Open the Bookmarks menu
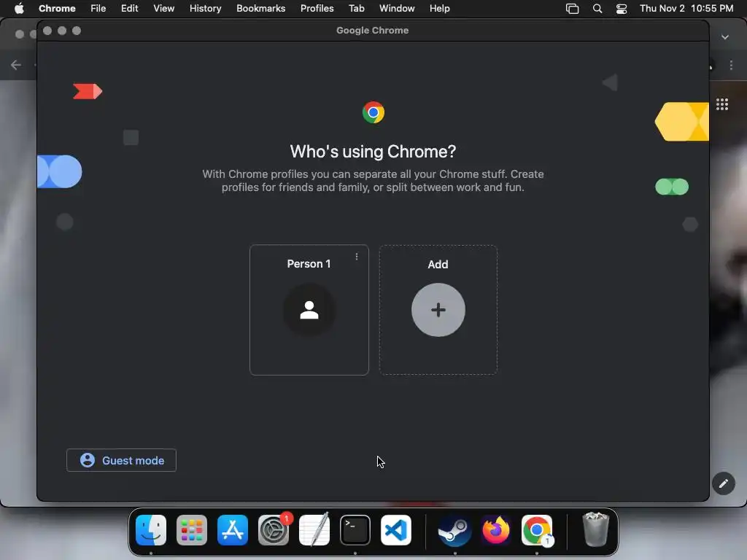The image size is (747, 560). [x=260, y=8]
